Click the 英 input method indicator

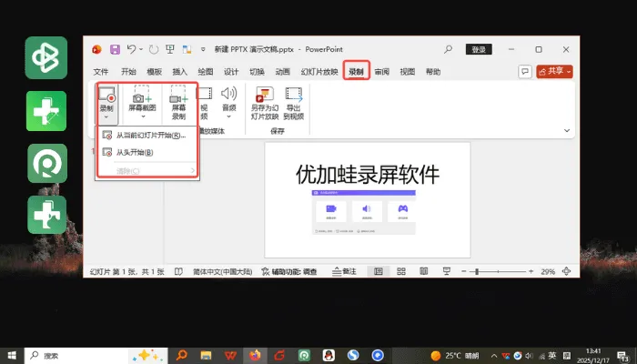[x=552, y=356]
